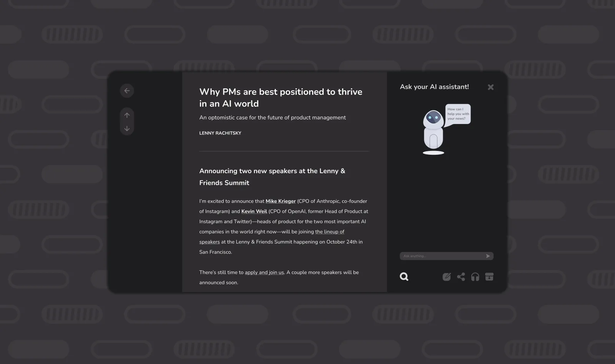The image size is (615, 364).
Task: Click the search magnifier icon
Action: [404, 276]
